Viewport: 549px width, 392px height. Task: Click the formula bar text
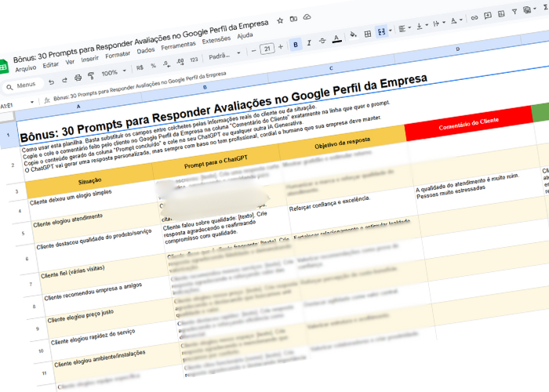(140, 85)
